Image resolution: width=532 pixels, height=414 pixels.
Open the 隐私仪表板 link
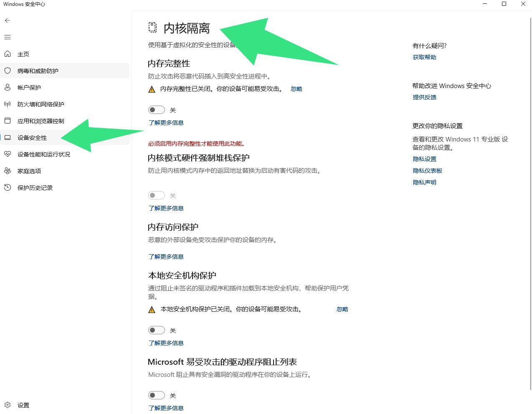coord(427,171)
